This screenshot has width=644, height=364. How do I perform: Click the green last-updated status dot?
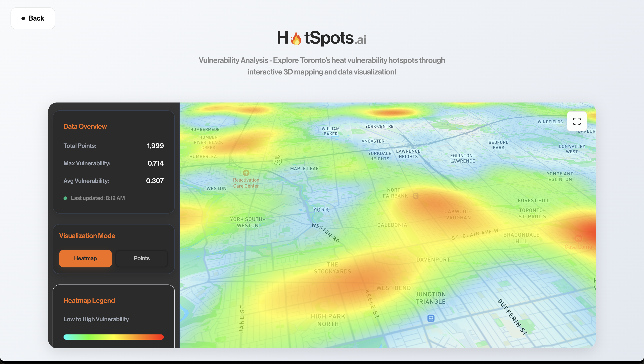coord(65,198)
